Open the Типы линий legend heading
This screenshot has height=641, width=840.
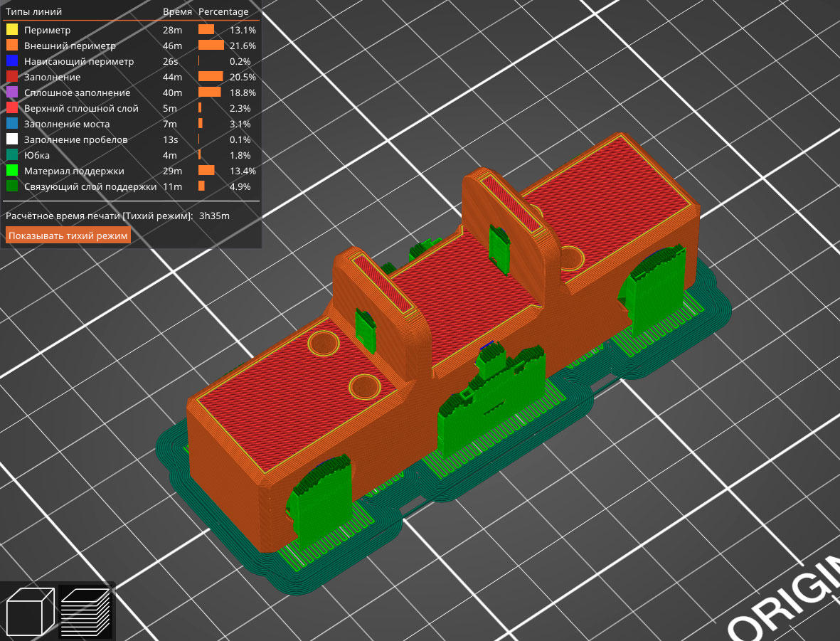(33, 12)
